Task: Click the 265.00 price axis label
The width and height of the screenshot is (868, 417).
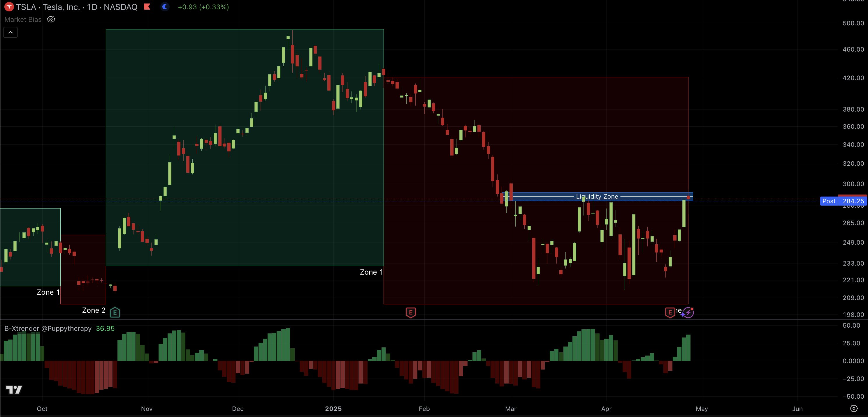Action: pyautogui.click(x=853, y=223)
